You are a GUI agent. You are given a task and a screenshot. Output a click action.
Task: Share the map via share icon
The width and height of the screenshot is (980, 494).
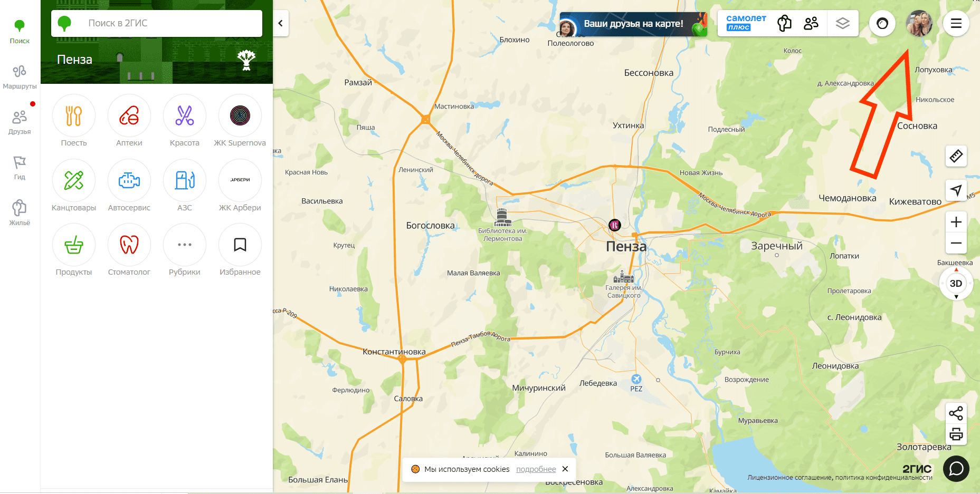tap(956, 413)
